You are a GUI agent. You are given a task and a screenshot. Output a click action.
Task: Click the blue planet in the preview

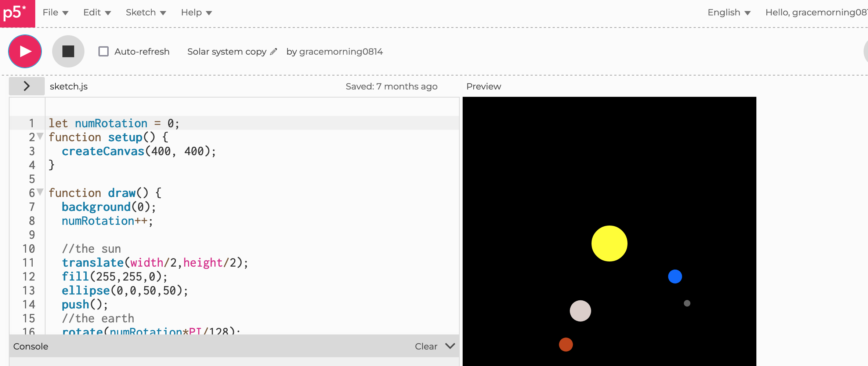click(675, 277)
